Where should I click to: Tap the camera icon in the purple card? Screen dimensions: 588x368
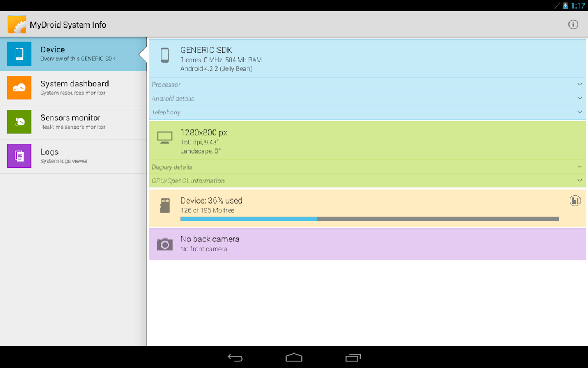[x=165, y=244]
